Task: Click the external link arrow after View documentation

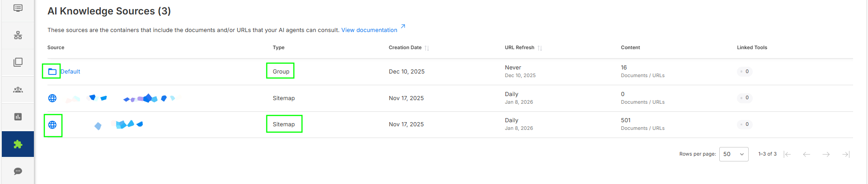Action: click(x=403, y=27)
